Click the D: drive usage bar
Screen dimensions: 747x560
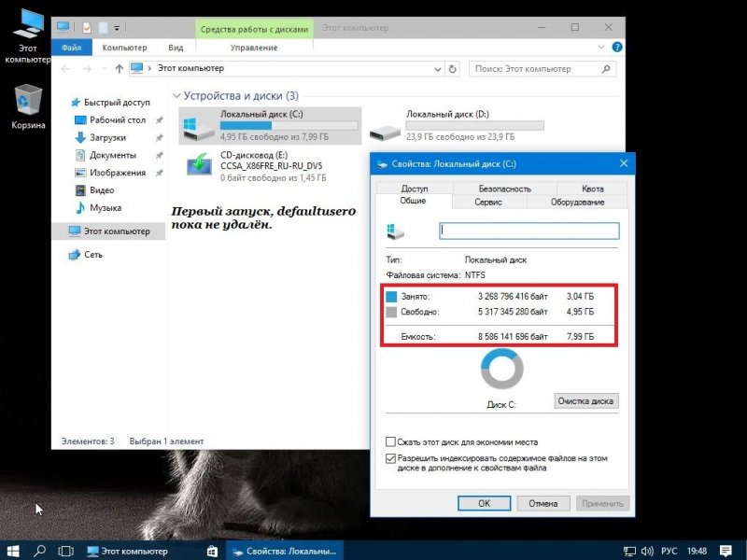474,126
